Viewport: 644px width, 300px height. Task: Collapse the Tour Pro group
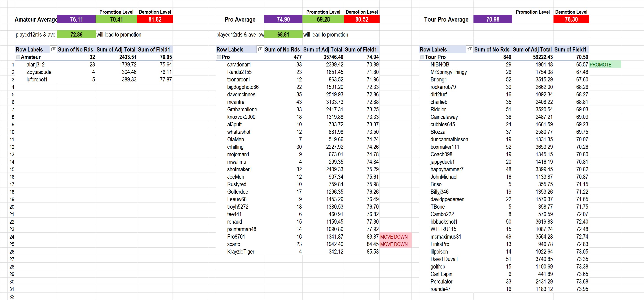[422, 57]
